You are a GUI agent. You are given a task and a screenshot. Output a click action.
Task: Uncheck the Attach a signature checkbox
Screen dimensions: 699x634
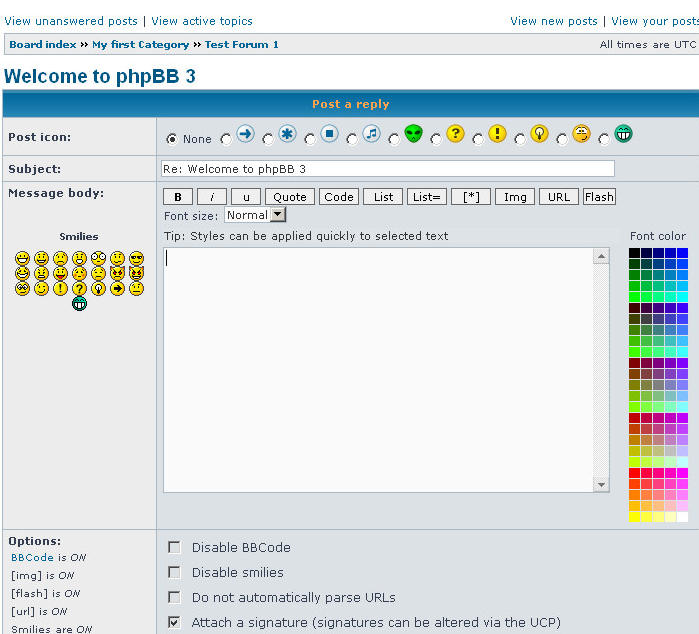point(174,622)
